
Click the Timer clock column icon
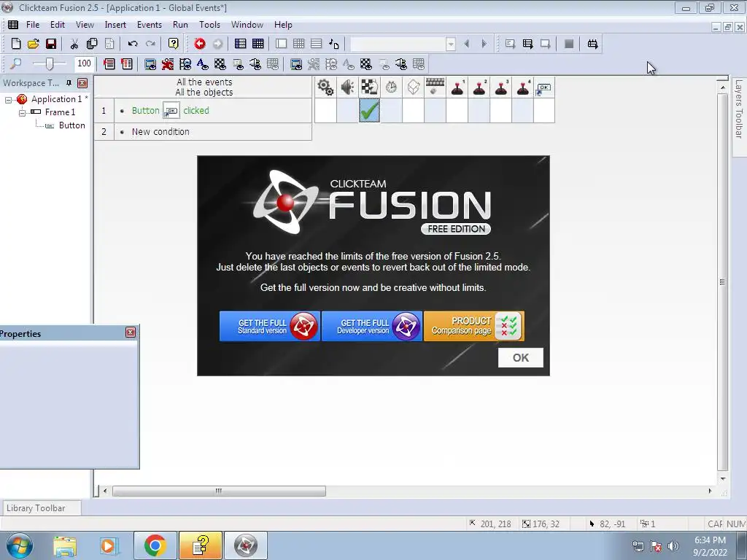(391, 87)
